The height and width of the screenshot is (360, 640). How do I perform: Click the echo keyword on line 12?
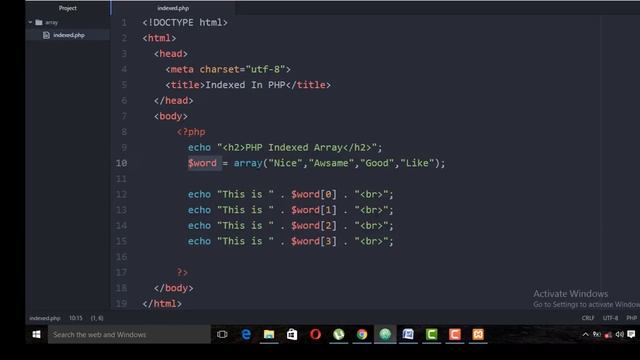199,194
